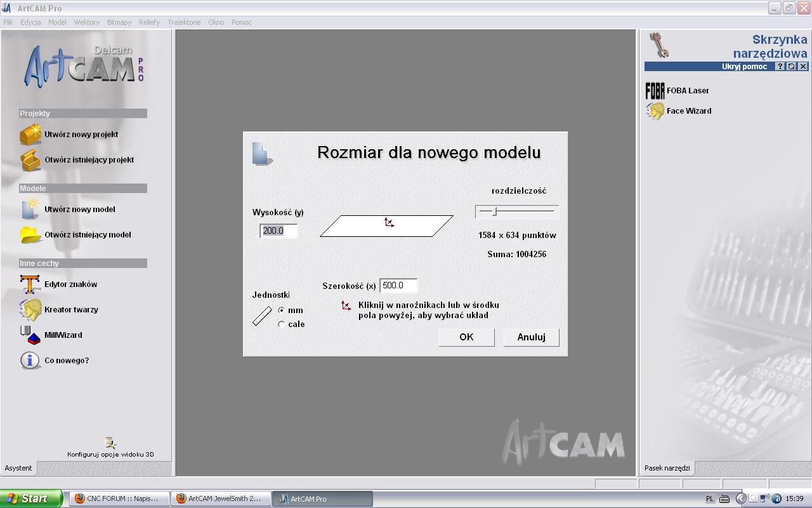Image resolution: width=812 pixels, height=508 pixels.
Task: Click the Otwórz istniejący model folder icon
Action: point(30,235)
